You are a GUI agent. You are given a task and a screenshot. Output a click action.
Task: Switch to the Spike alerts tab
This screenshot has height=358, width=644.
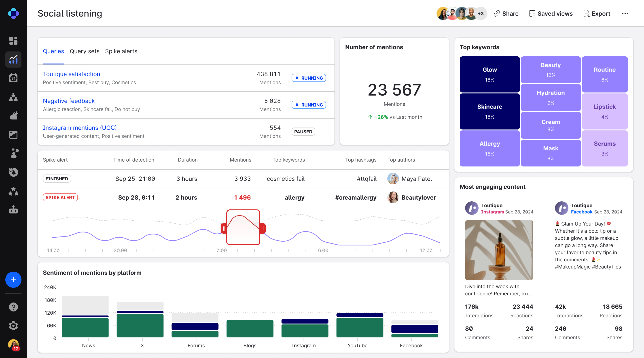pyautogui.click(x=121, y=51)
